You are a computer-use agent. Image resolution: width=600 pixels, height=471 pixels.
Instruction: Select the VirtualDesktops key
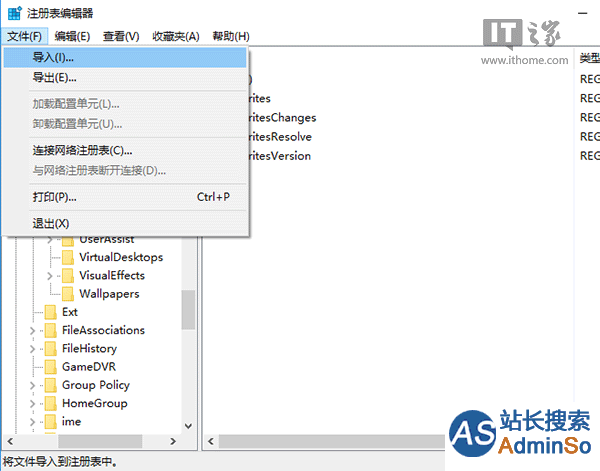(x=121, y=257)
